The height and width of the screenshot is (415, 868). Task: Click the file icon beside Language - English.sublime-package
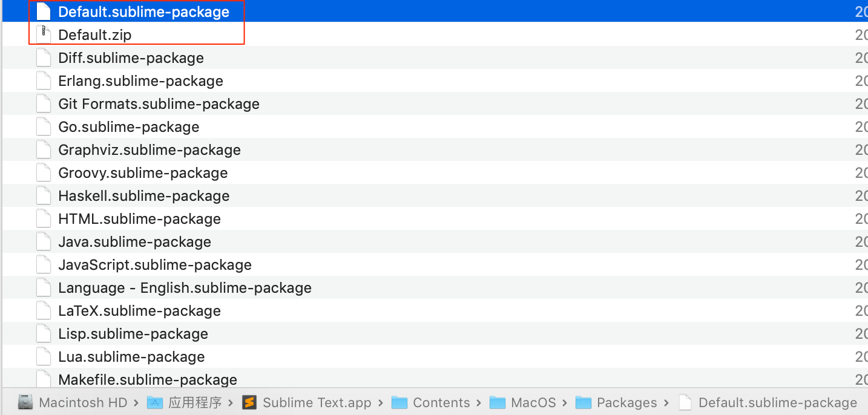click(x=44, y=287)
